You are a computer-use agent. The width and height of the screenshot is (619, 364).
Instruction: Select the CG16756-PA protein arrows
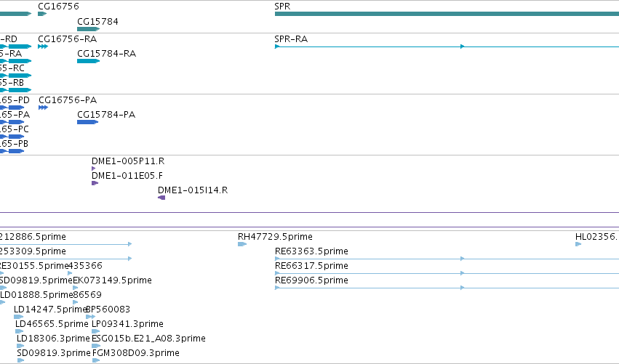(44, 108)
